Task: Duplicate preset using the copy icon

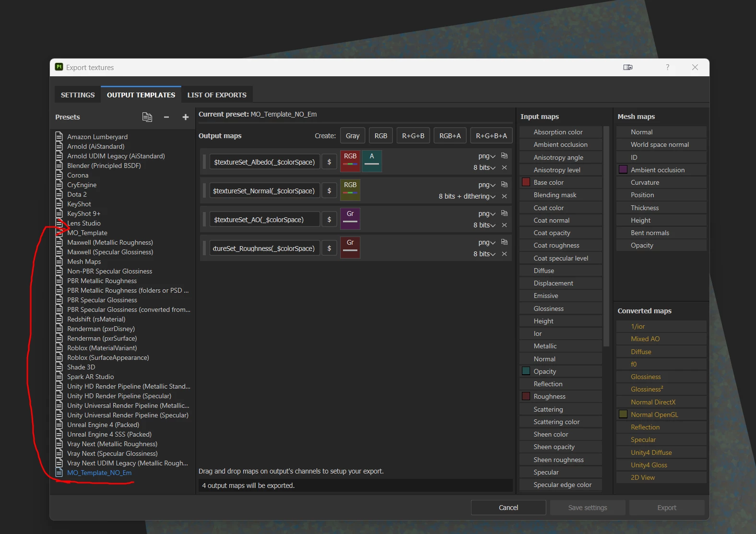Action: click(x=147, y=117)
